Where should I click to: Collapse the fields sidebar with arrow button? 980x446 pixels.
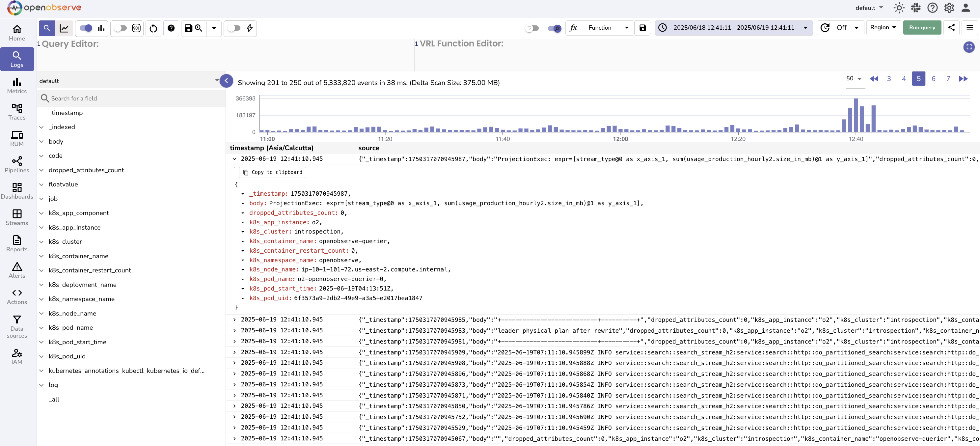(x=226, y=81)
